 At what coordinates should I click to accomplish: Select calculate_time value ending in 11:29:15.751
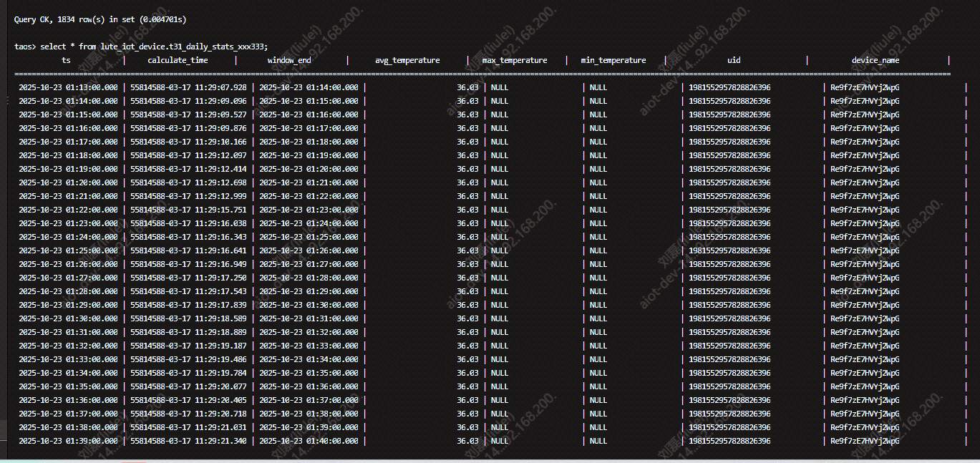coord(188,210)
